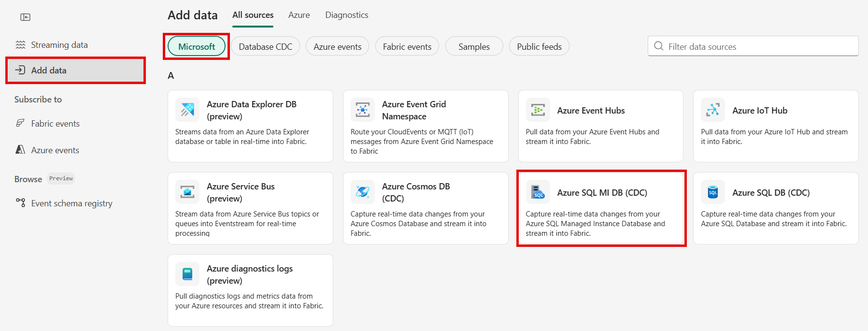Click the Azure events sidebar icon
Viewport: 868px width, 331px height.
[x=20, y=150]
